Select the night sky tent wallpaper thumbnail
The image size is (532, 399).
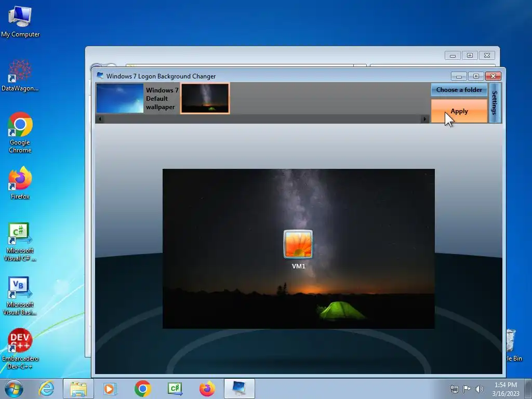coord(205,98)
